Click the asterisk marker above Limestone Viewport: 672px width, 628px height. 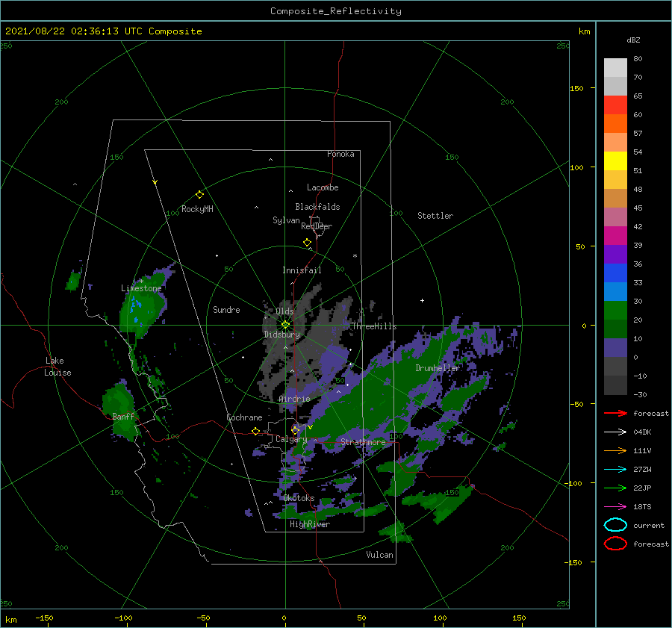coord(141,282)
